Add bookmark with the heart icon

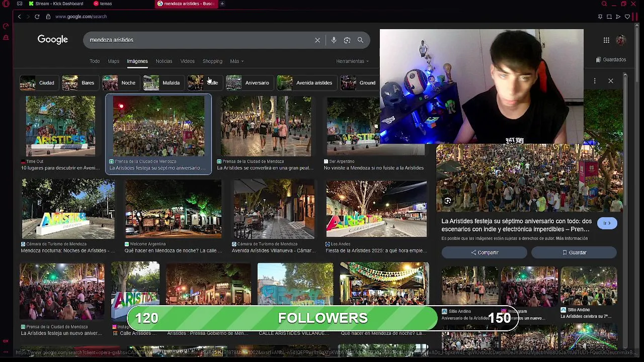(x=627, y=17)
